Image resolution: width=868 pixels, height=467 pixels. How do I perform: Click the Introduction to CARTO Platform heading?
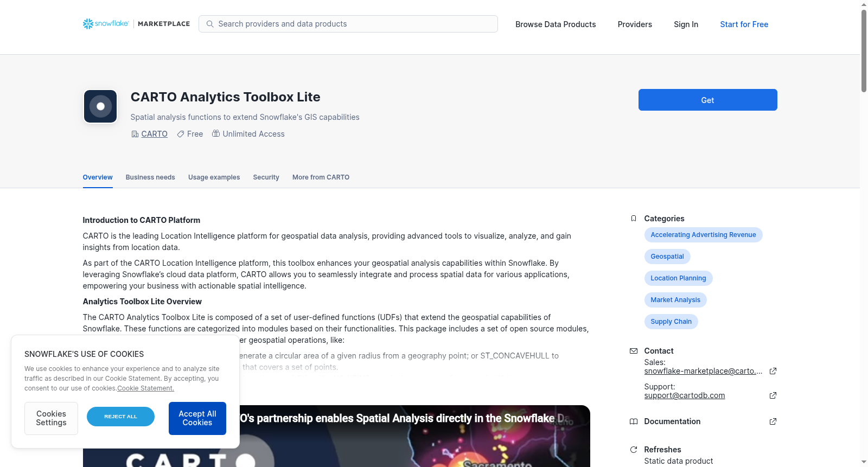point(142,220)
